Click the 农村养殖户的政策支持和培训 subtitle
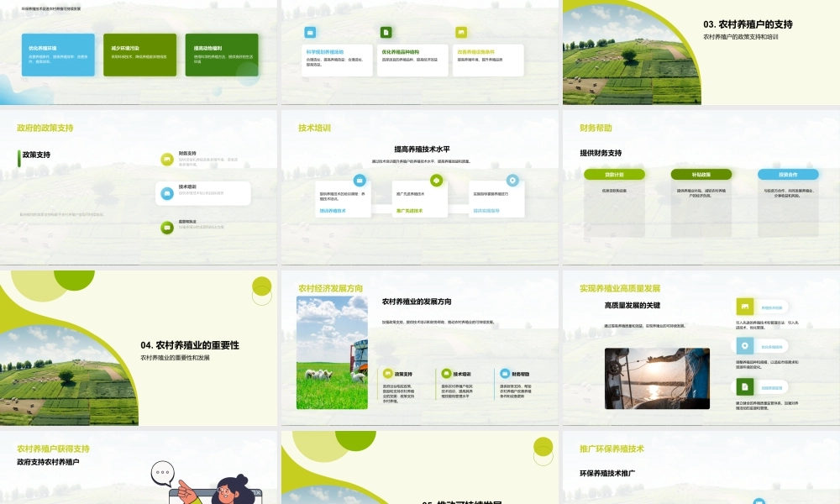 [x=741, y=37]
